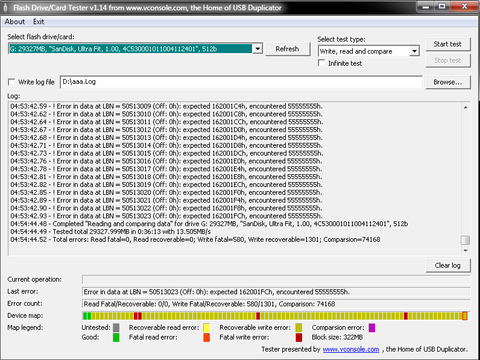This screenshot has width=480, height=360.
Task: Close the Flash Drive/Card Tester window
Action: pos(464,6)
